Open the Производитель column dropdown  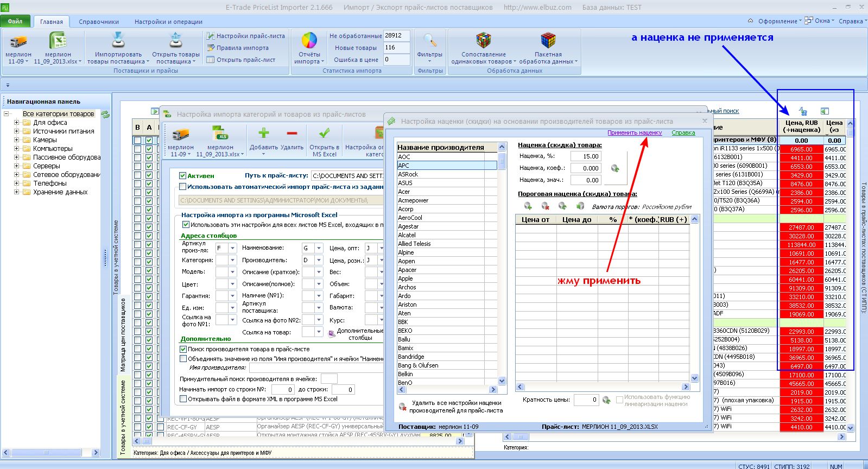[319, 260]
